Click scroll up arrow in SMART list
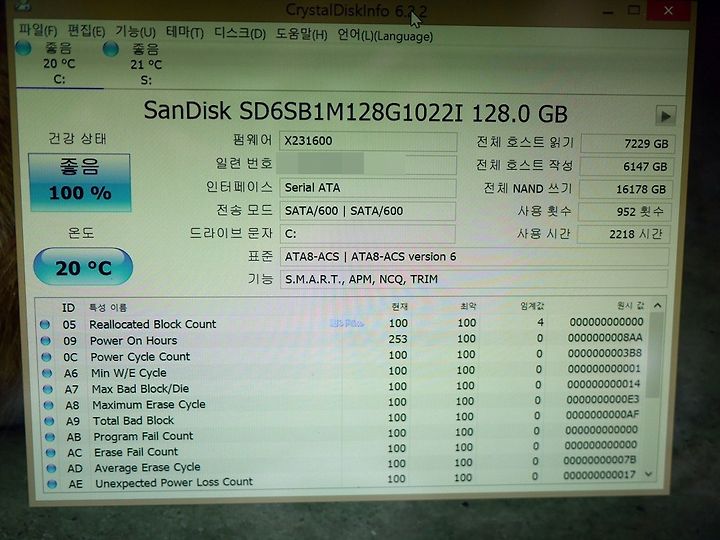This screenshot has height=540, width=720. 658,305
